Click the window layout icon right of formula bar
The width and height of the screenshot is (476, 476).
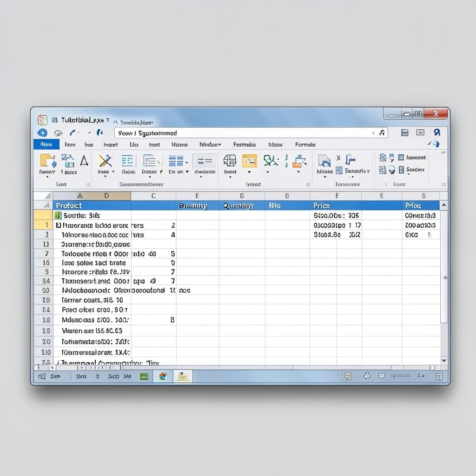click(x=420, y=132)
